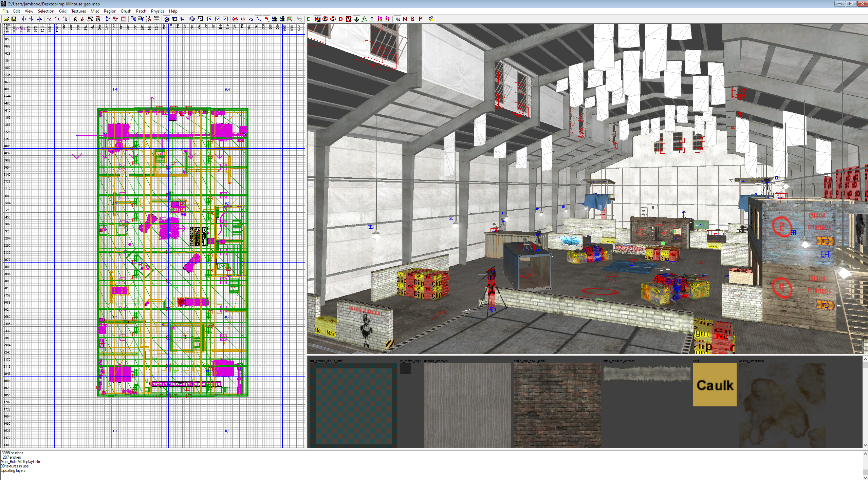Viewport: 868px width, 480px height.
Task: Click the red dotted square icon
Action: click(x=124, y=19)
